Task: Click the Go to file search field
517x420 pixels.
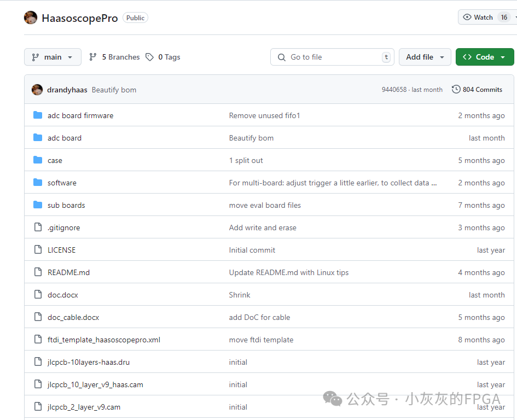Action: click(x=332, y=57)
